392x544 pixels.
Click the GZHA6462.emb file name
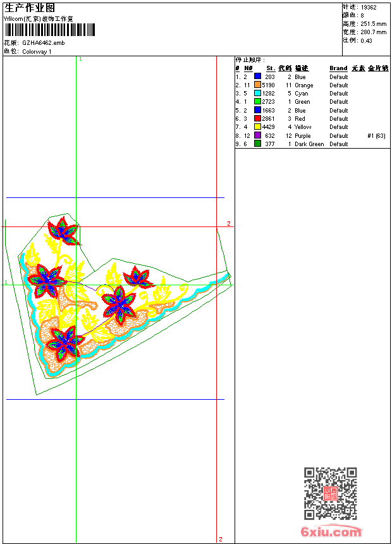pyautogui.click(x=43, y=43)
